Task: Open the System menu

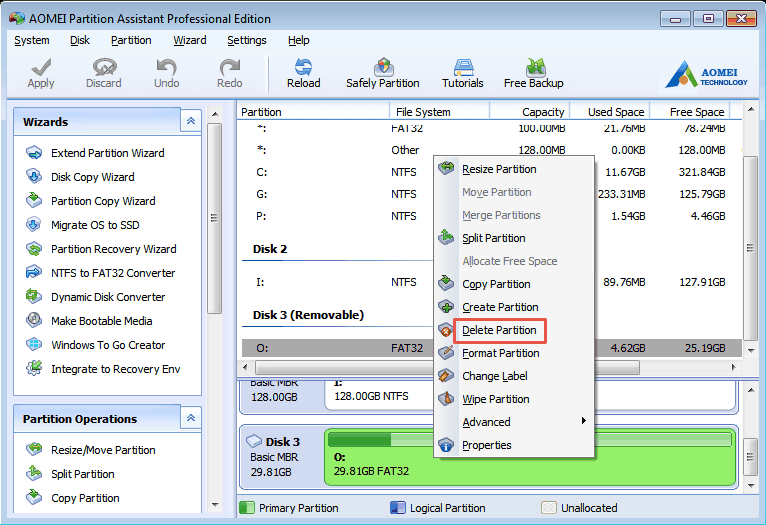Action: click(x=32, y=40)
